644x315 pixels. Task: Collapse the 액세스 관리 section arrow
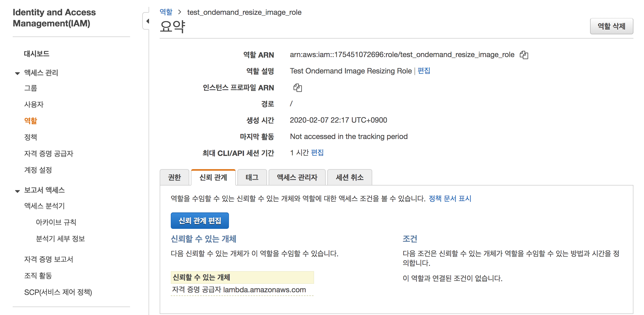pyautogui.click(x=17, y=73)
